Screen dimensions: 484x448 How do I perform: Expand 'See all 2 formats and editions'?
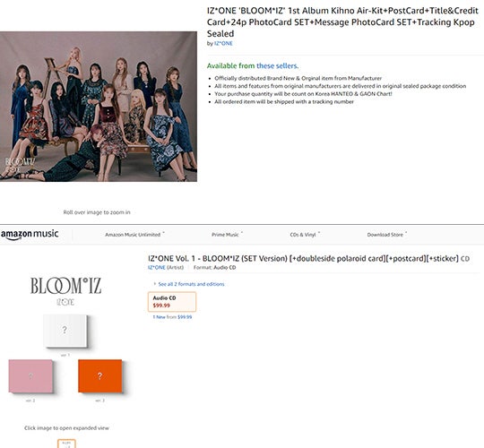(x=189, y=284)
